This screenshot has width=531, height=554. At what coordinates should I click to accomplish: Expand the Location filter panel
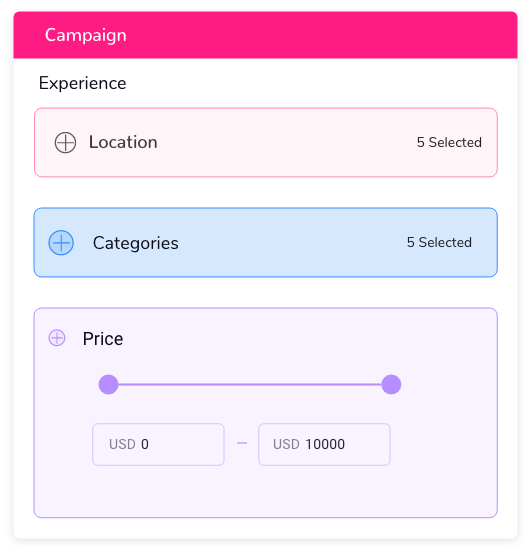[x=266, y=142]
